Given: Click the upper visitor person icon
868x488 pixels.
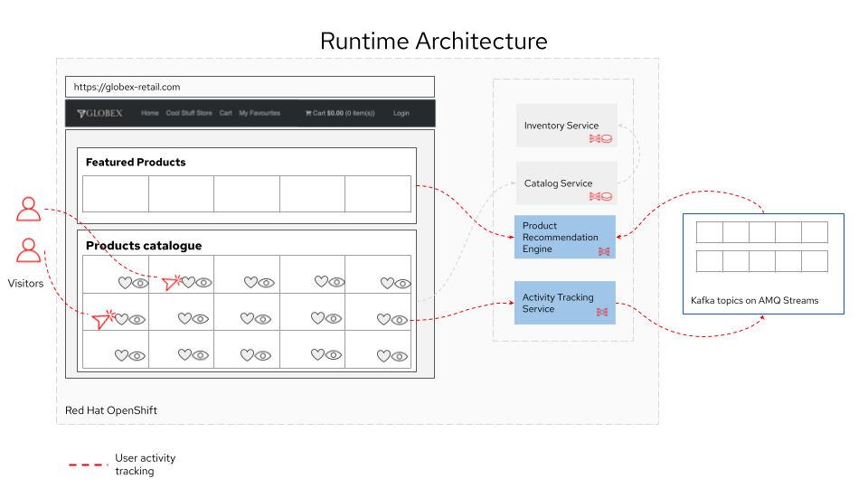Looking at the screenshot, I should [x=28, y=209].
